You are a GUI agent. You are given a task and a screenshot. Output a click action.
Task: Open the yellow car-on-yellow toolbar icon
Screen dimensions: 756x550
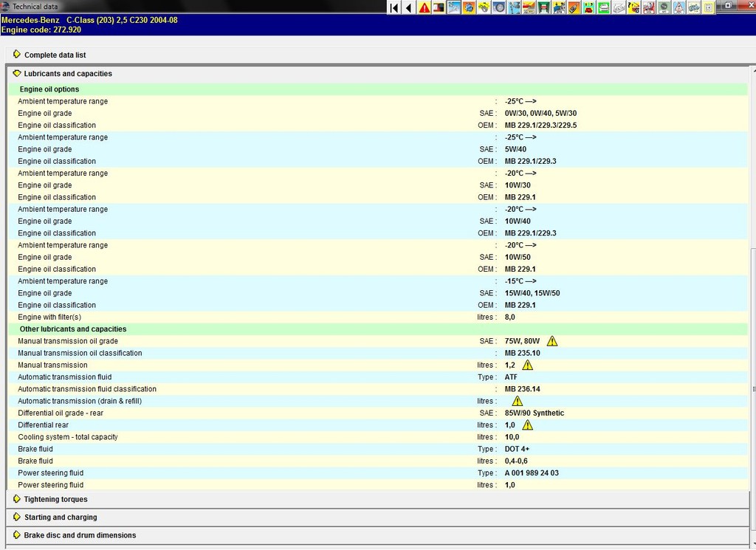point(484,7)
